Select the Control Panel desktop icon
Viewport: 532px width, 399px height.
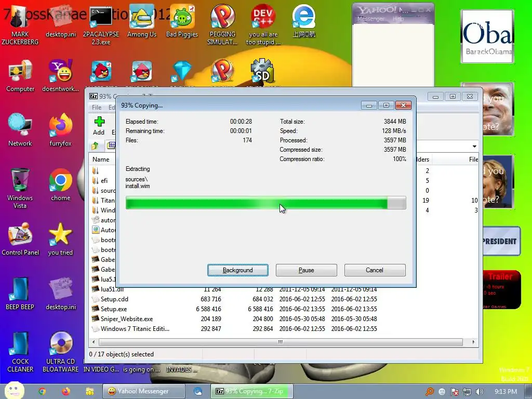(x=20, y=239)
